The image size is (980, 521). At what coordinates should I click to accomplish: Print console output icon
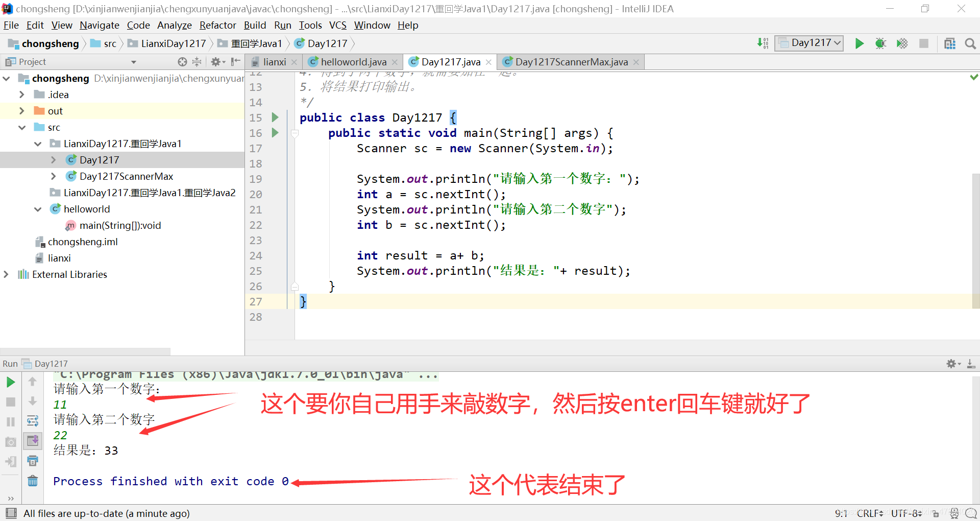coord(32,461)
